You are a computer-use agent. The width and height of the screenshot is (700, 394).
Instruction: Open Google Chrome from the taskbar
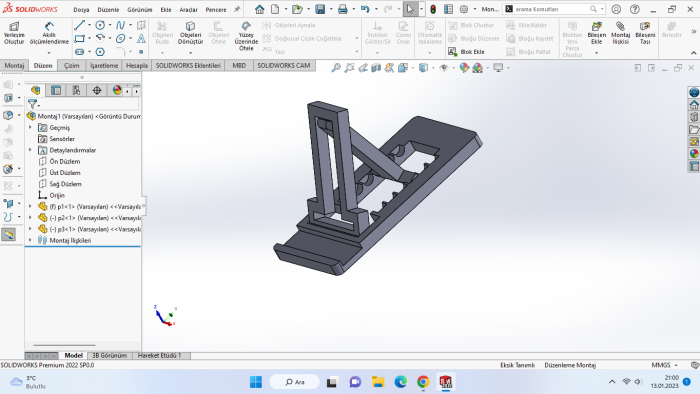(423, 382)
